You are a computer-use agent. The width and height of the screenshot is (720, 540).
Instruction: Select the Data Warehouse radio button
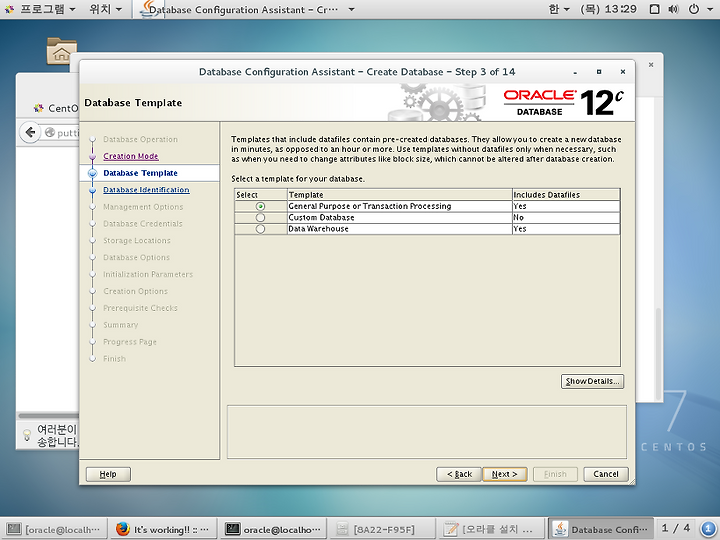pos(260,229)
